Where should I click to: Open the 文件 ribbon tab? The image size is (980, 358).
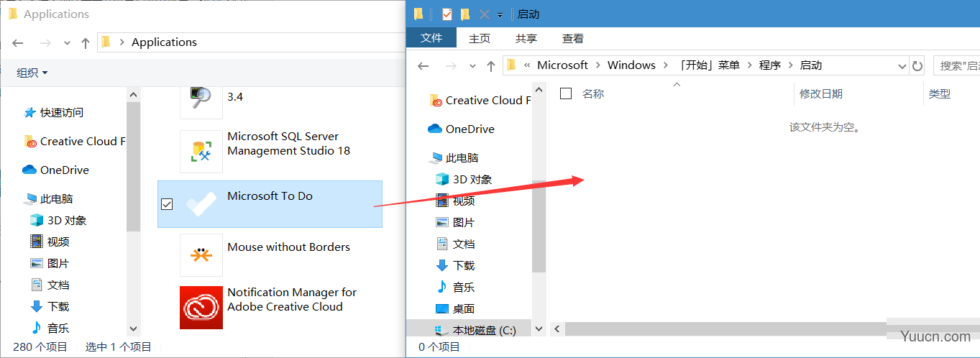(x=431, y=38)
